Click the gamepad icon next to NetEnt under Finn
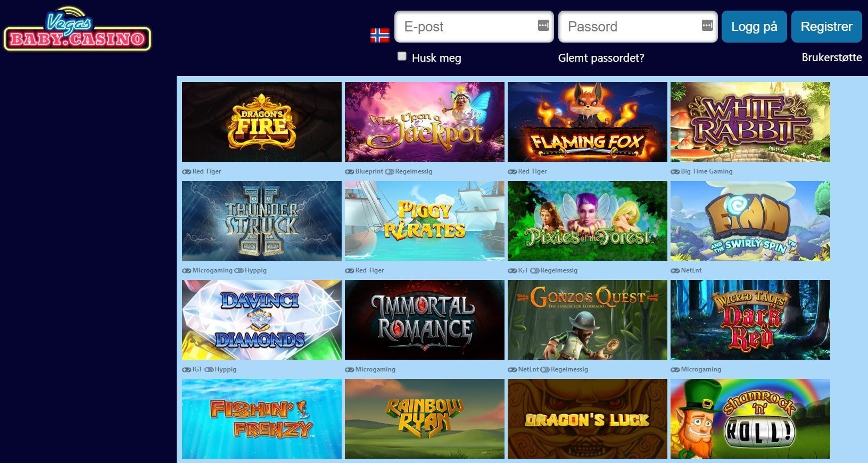This screenshot has height=463, width=868. (675, 270)
